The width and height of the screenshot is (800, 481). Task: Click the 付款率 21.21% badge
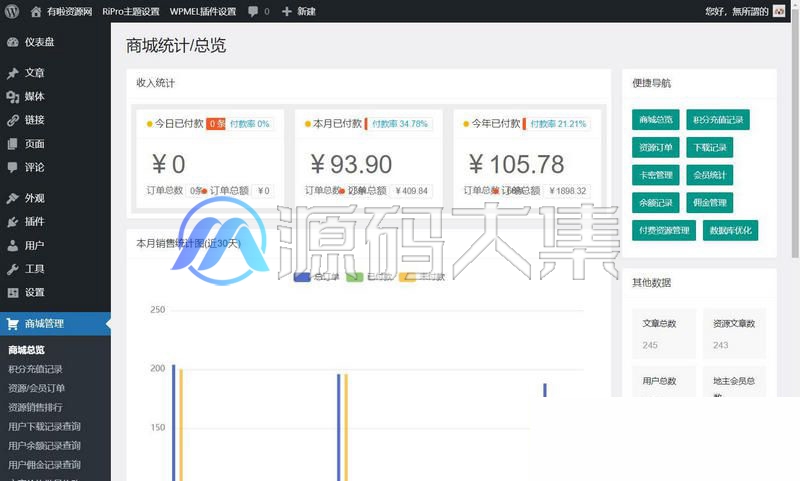pyautogui.click(x=558, y=124)
